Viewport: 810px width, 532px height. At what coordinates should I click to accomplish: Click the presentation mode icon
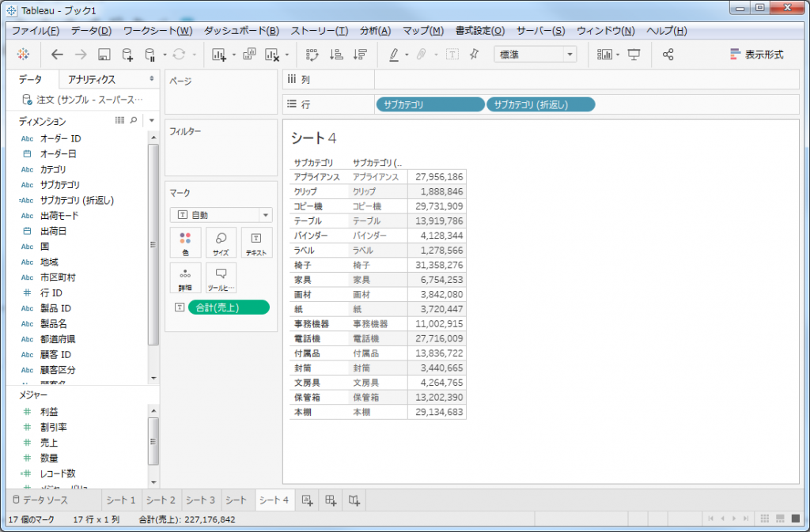[634, 55]
